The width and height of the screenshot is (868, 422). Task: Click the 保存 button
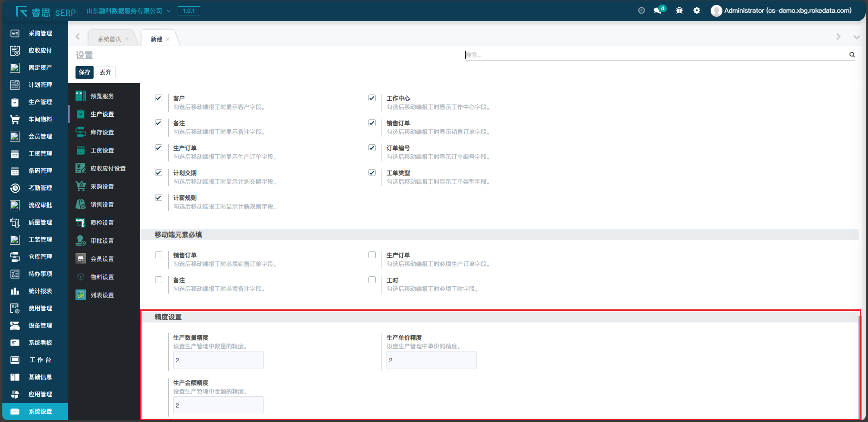coord(85,72)
